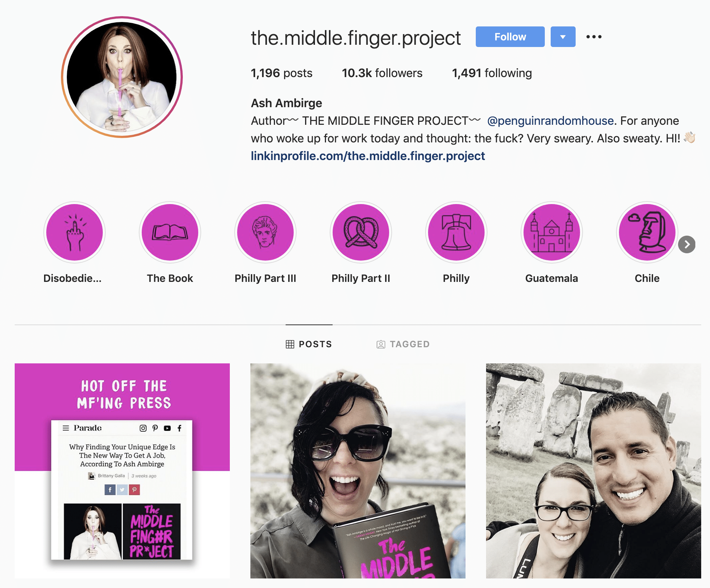Viewport: 710px width, 588px height.
Task: Show next highlights with right chevron
Action: tap(687, 244)
